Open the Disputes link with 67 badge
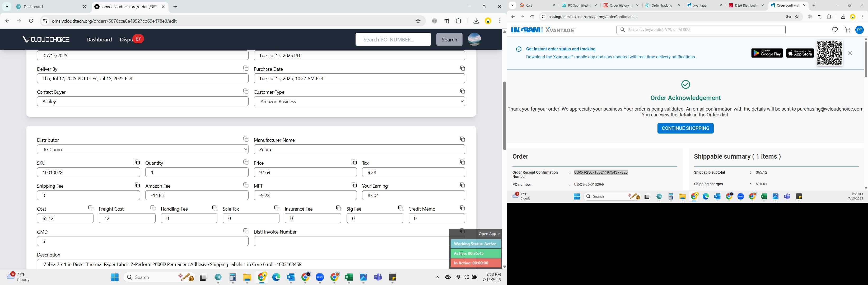The width and height of the screenshot is (868, 285). click(131, 39)
